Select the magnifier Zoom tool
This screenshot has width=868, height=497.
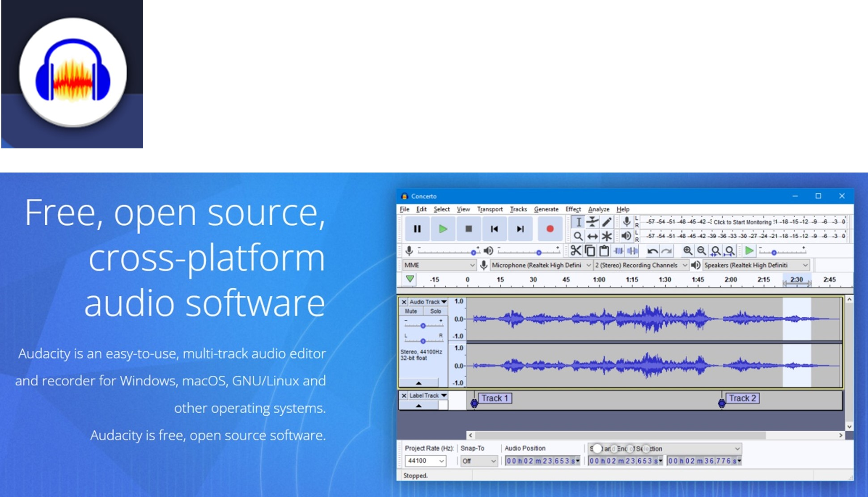point(578,236)
